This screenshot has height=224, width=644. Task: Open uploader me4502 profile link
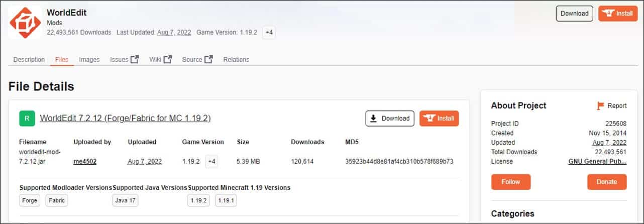coord(85,162)
